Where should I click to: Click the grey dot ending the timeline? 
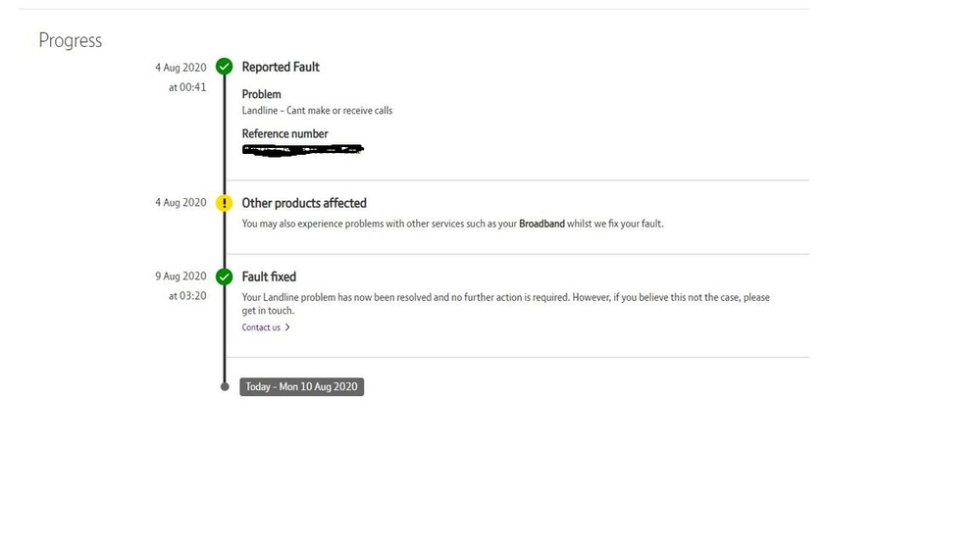point(225,386)
